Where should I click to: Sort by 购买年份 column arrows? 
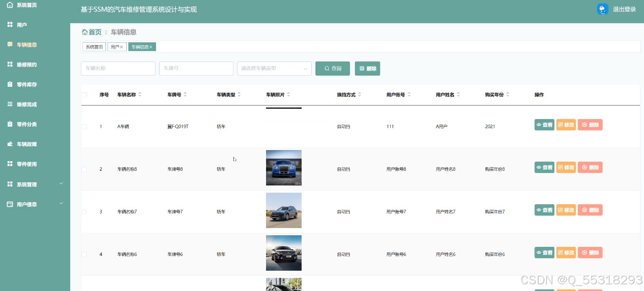pyautogui.click(x=508, y=95)
